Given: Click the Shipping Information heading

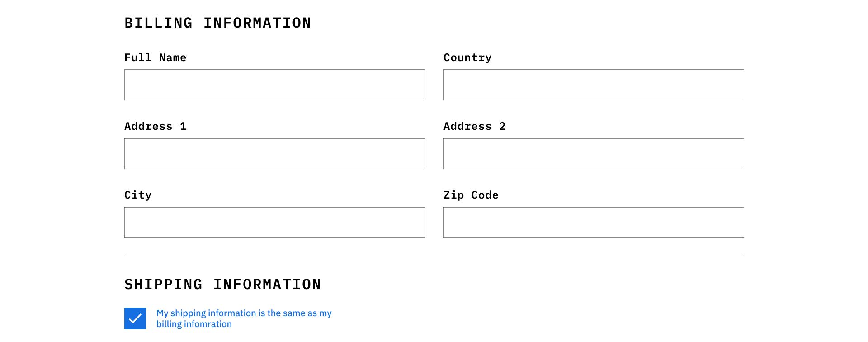Looking at the screenshot, I should [x=222, y=284].
